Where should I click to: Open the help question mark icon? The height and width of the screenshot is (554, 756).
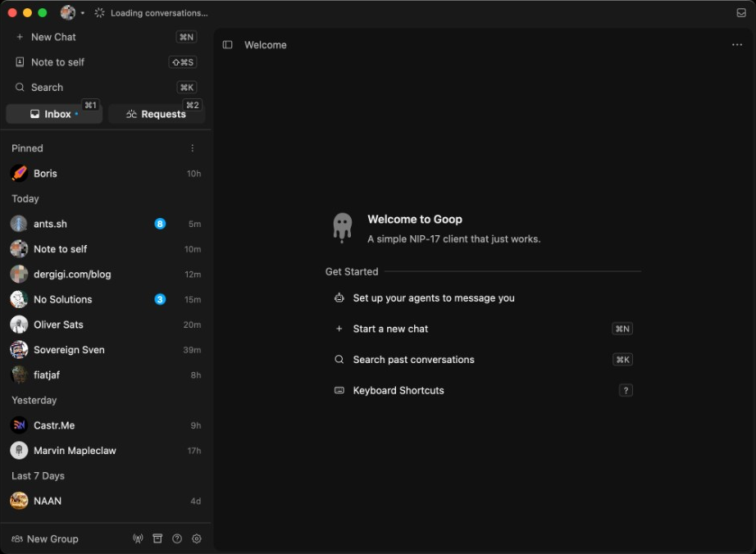177,538
